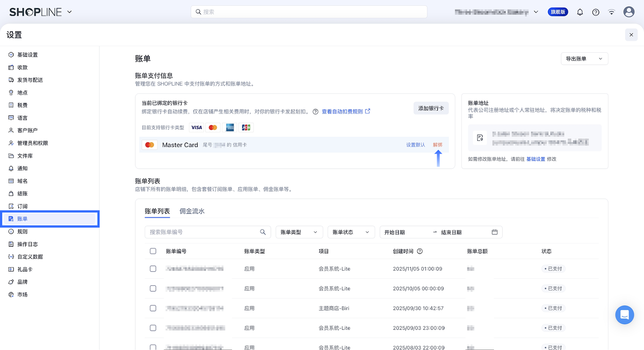Viewport: 644px width, 350px height.
Task: Open 基础设置 in the settings sidebar
Action: tap(27, 55)
